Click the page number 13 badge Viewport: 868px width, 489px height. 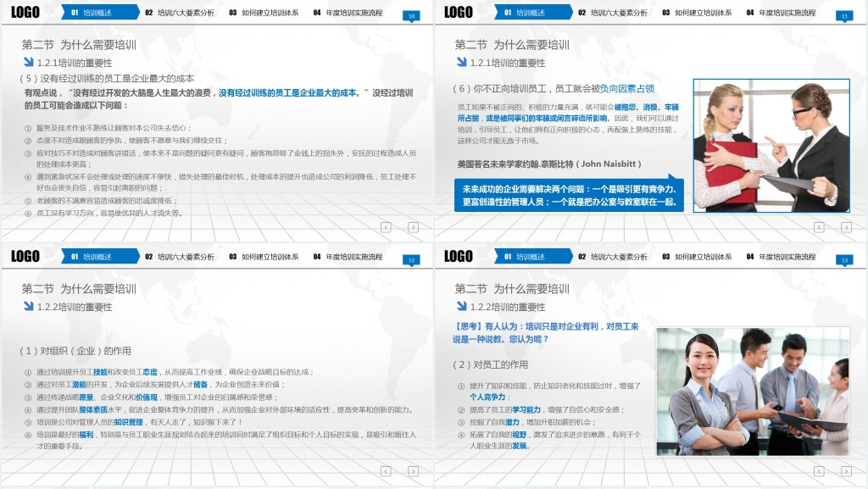click(844, 260)
